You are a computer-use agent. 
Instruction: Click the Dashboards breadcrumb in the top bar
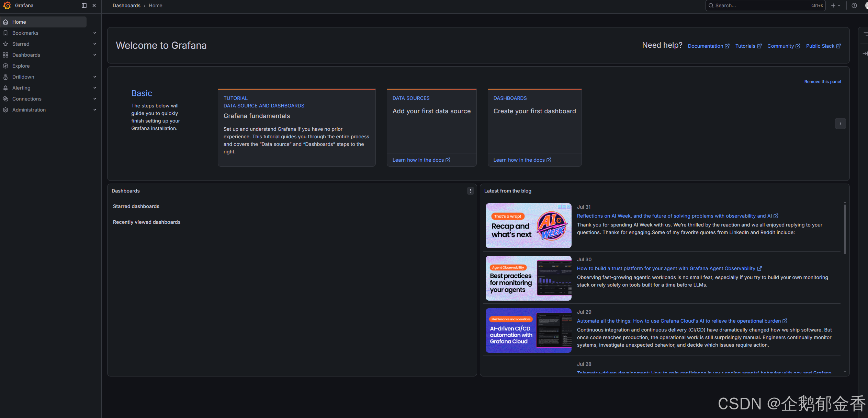[126, 5]
